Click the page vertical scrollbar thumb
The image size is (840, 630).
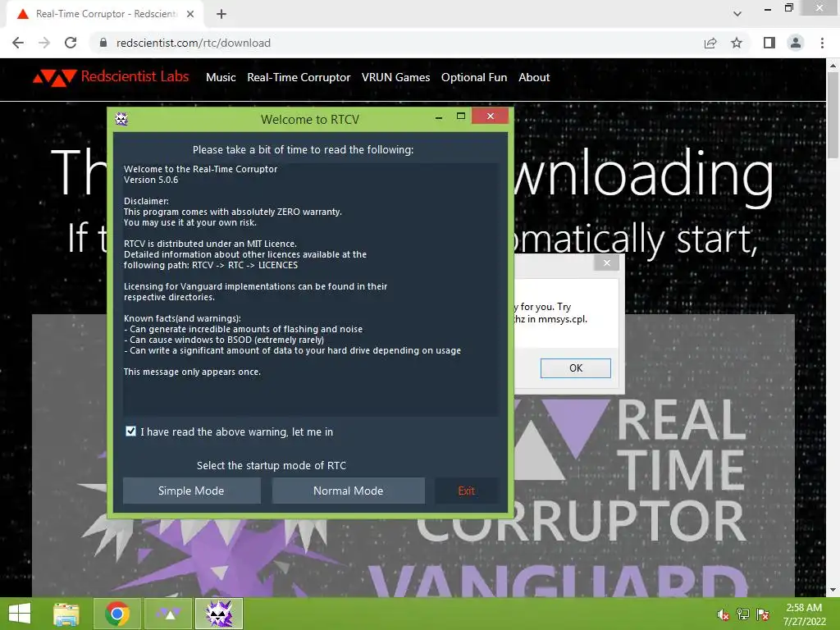tap(833, 115)
